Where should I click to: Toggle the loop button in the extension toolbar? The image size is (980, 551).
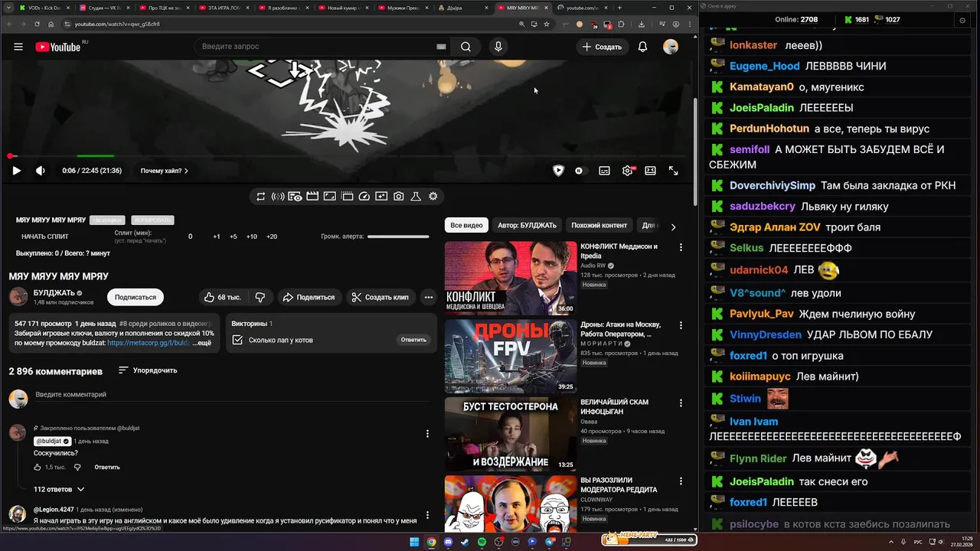pos(260,197)
